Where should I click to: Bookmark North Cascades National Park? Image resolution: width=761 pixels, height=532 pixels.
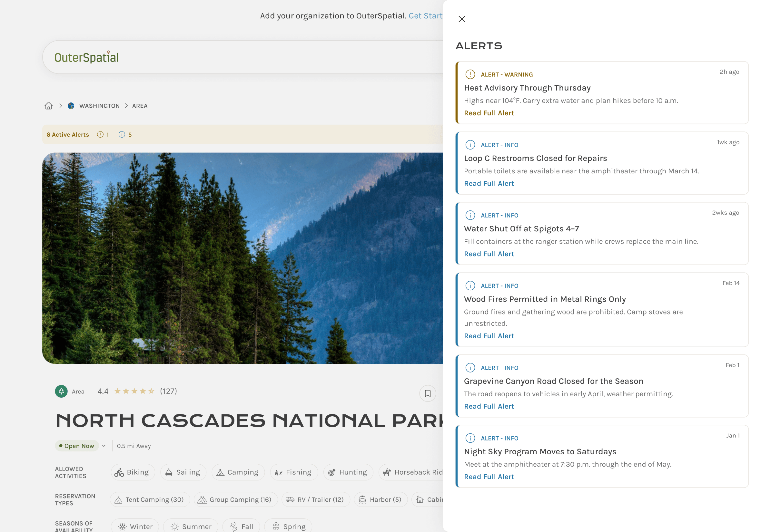coord(428,393)
